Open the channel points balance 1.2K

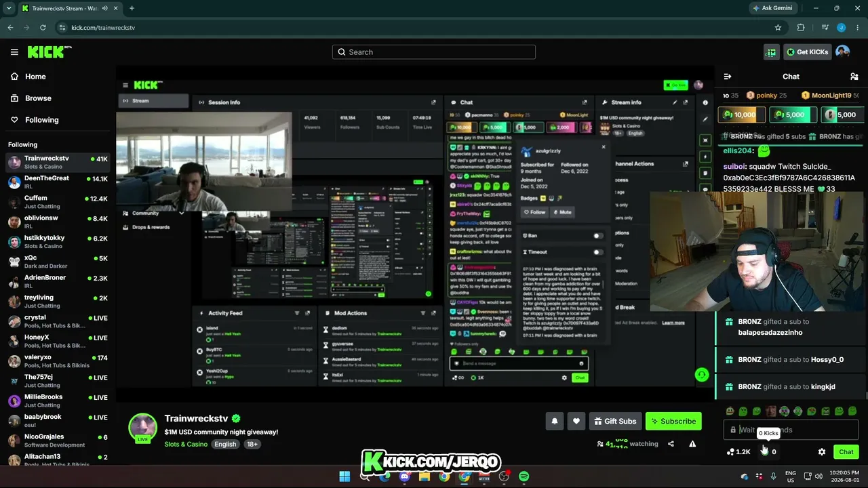point(738,452)
